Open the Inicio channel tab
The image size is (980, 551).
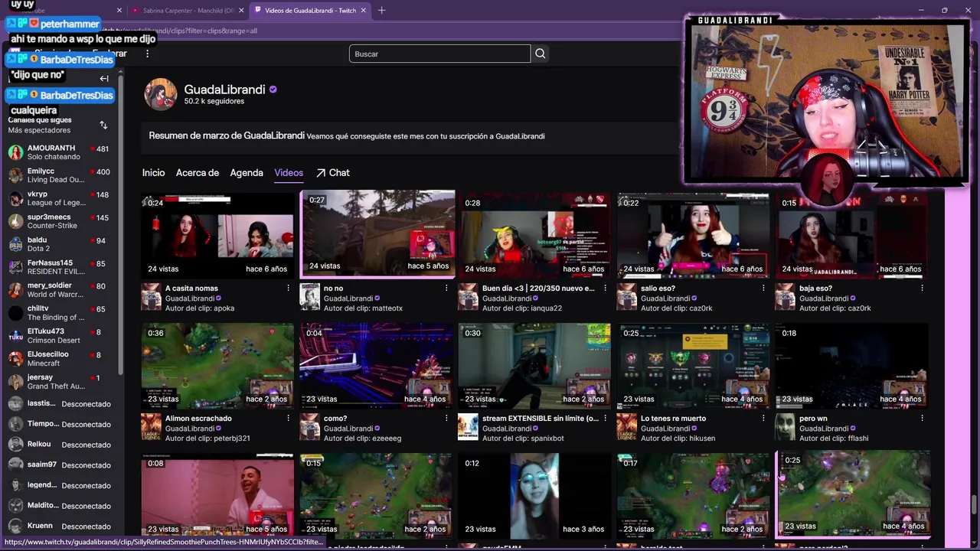(x=153, y=173)
